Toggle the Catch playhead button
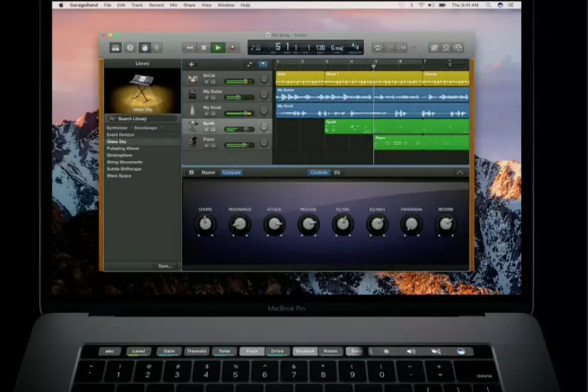This screenshot has width=588, height=392. pos(250,64)
